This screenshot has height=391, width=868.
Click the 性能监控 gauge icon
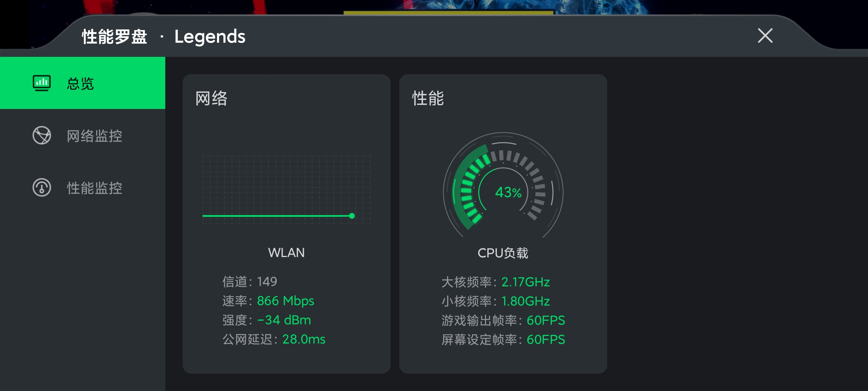click(42, 188)
